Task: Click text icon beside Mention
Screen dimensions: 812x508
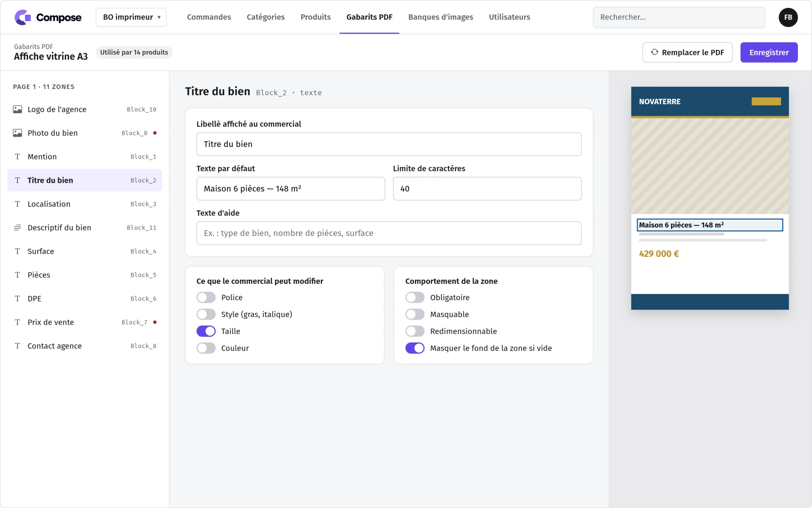Action: click(17, 157)
